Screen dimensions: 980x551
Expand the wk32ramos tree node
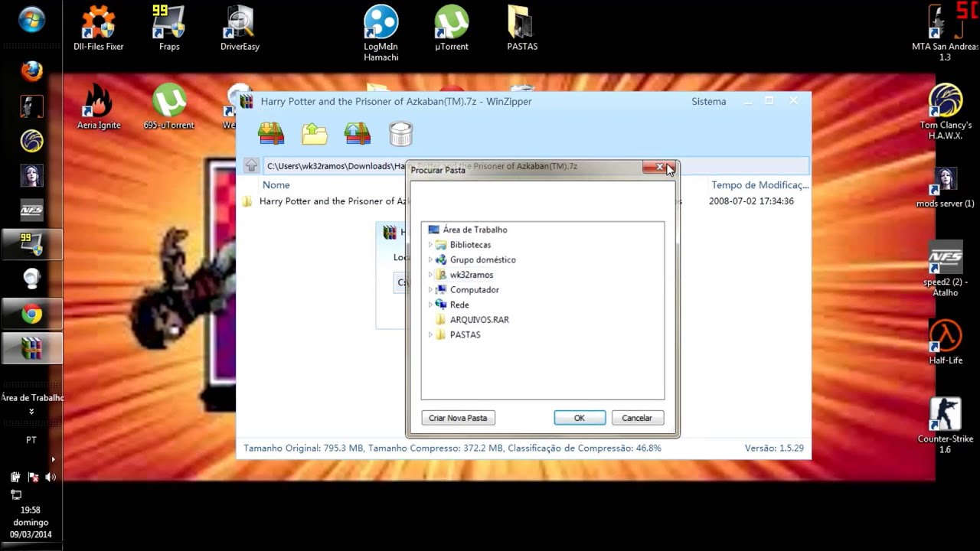tap(430, 275)
